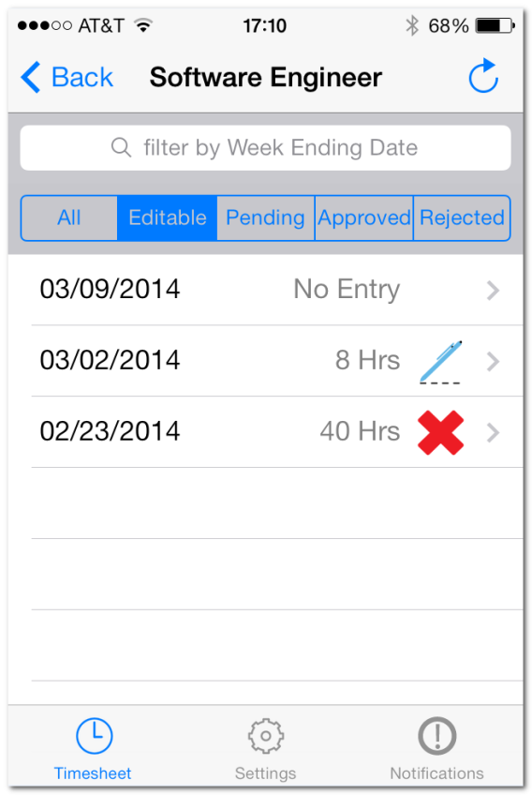
Task: Select the Pending filter segment
Action: pyautogui.click(x=265, y=218)
